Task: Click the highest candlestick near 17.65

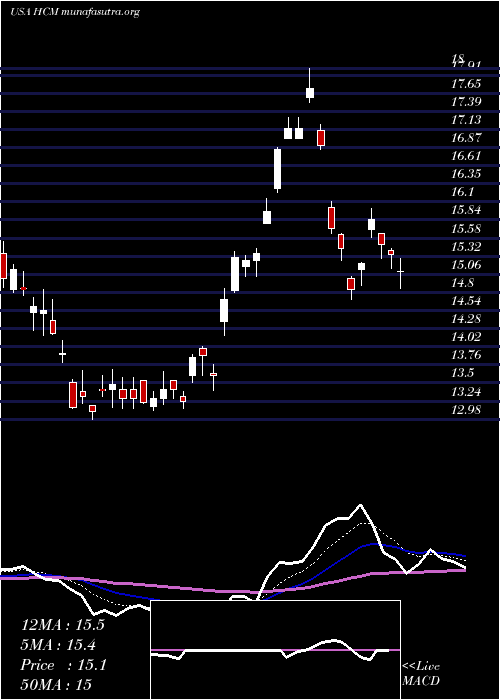Action: click(309, 92)
